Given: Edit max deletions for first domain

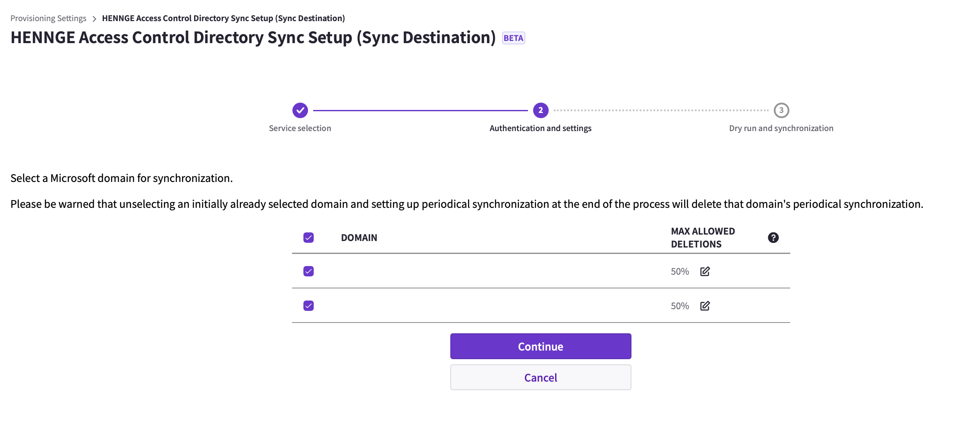Looking at the screenshot, I should [705, 271].
